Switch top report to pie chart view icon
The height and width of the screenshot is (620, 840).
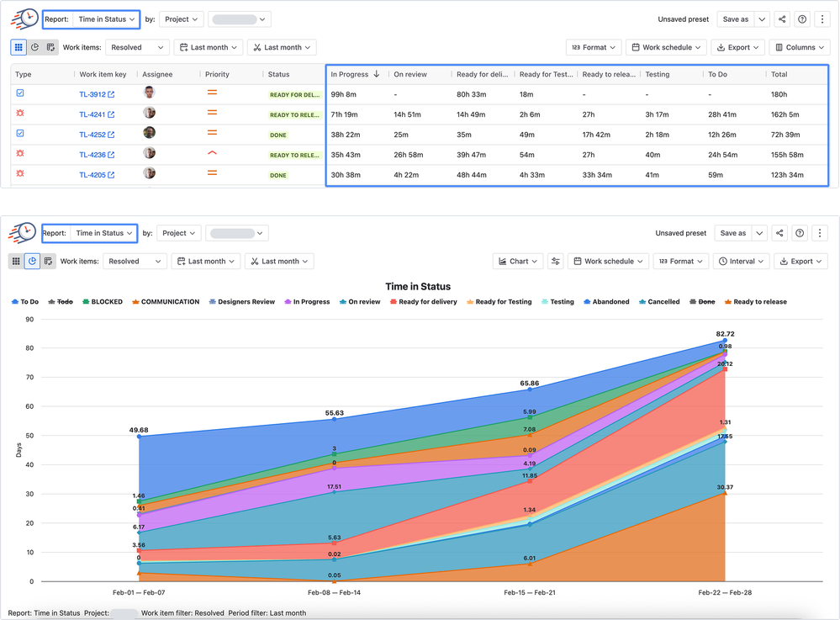(34, 47)
